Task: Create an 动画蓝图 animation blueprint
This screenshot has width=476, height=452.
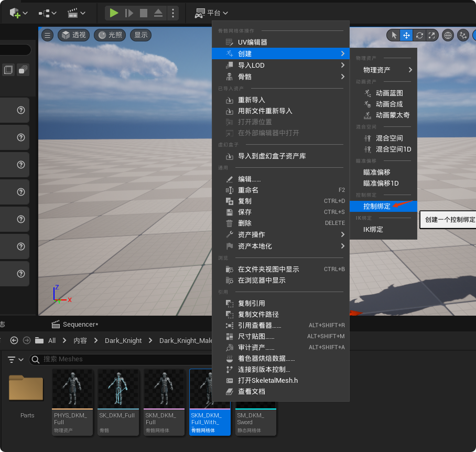Action: click(383, 93)
